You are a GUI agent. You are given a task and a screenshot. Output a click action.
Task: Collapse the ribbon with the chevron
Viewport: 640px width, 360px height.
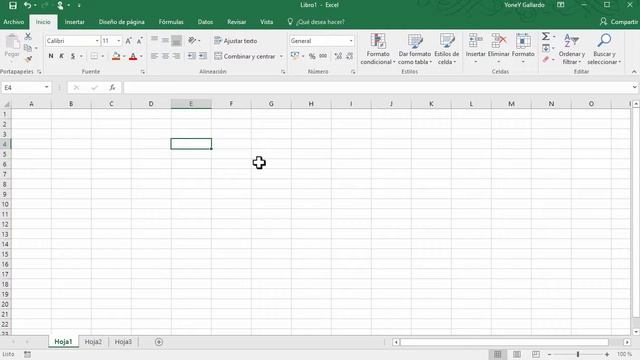point(634,72)
